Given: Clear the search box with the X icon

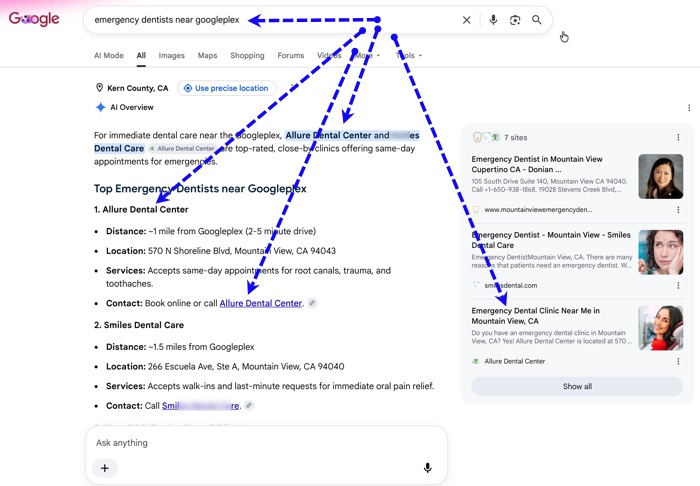Looking at the screenshot, I should [x=467, y=20].
